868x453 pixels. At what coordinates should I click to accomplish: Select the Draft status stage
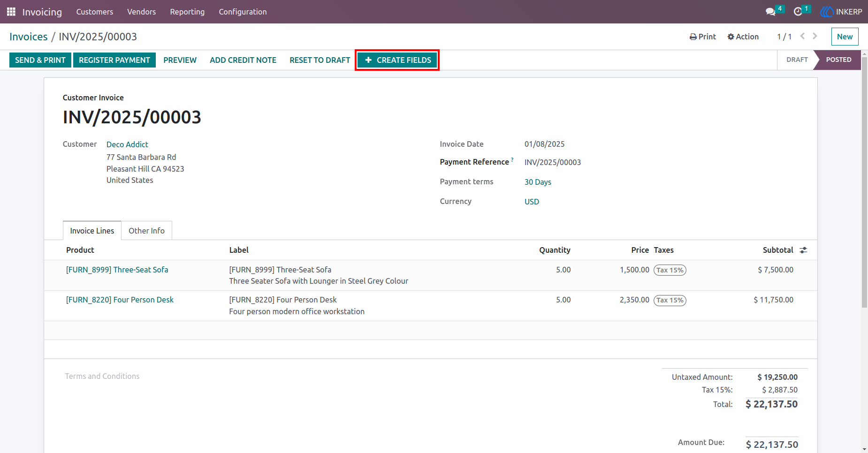pos(797,60)
